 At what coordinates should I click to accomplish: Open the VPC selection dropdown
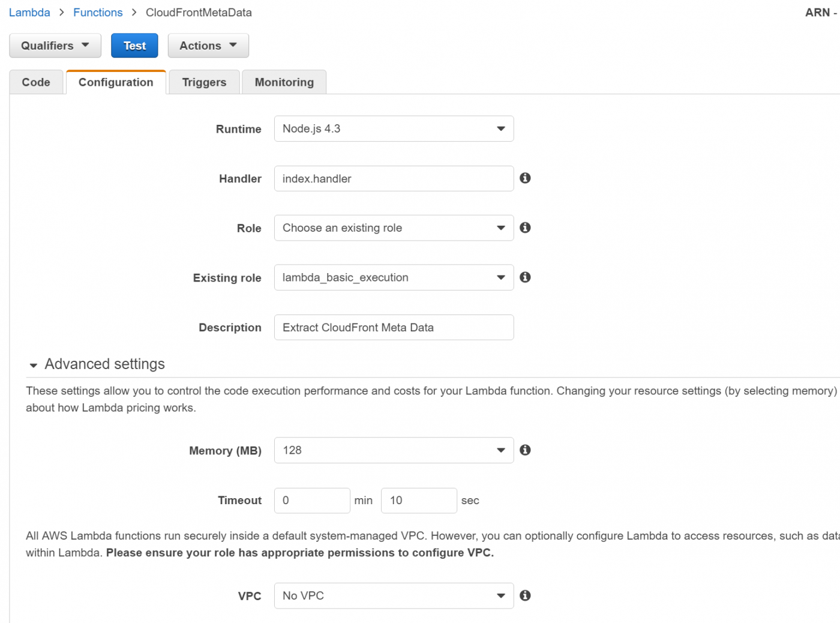tap(394, 596)
